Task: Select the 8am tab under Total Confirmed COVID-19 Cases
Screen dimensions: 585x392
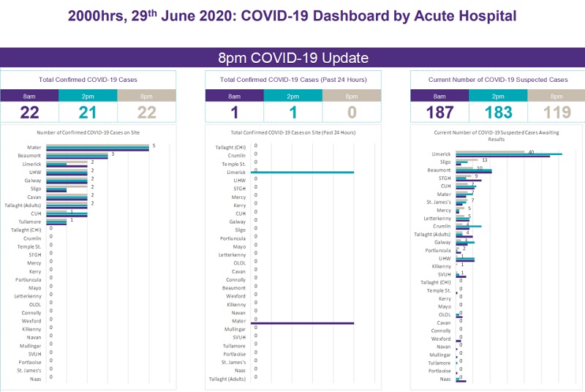Action: pyautogui.click(x=29, y=96)
